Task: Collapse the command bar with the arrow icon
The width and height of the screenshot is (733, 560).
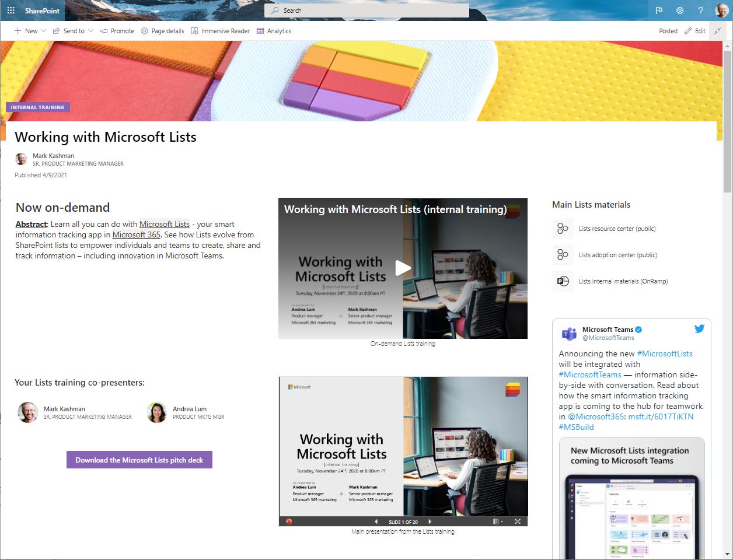Action: pyautogui.click(x=717, y=31)
